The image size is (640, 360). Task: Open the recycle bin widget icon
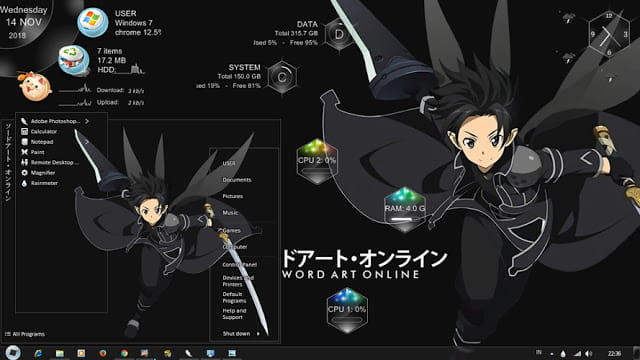(74, 61)
